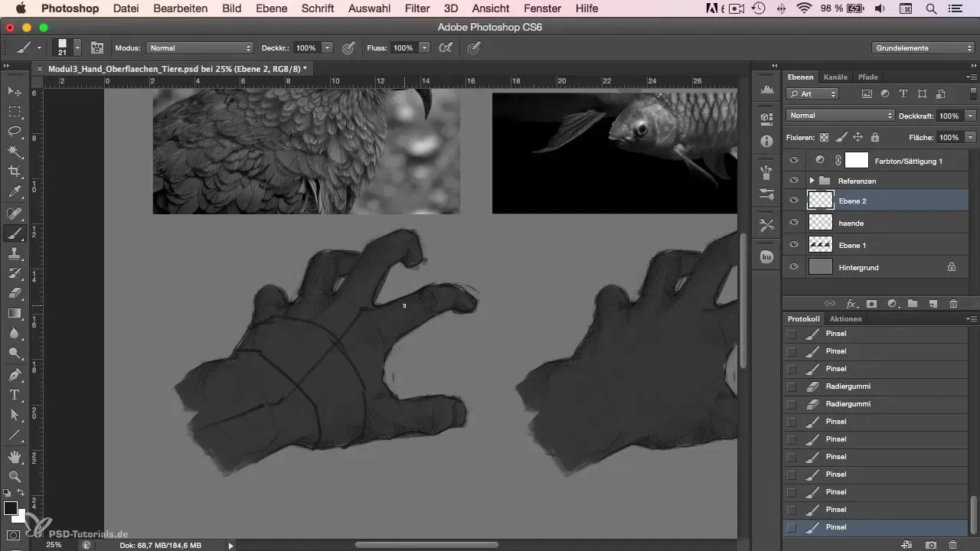This screenshot has width=980, height=551.
Task: Click the foreground color swatch
Action: 11,508
